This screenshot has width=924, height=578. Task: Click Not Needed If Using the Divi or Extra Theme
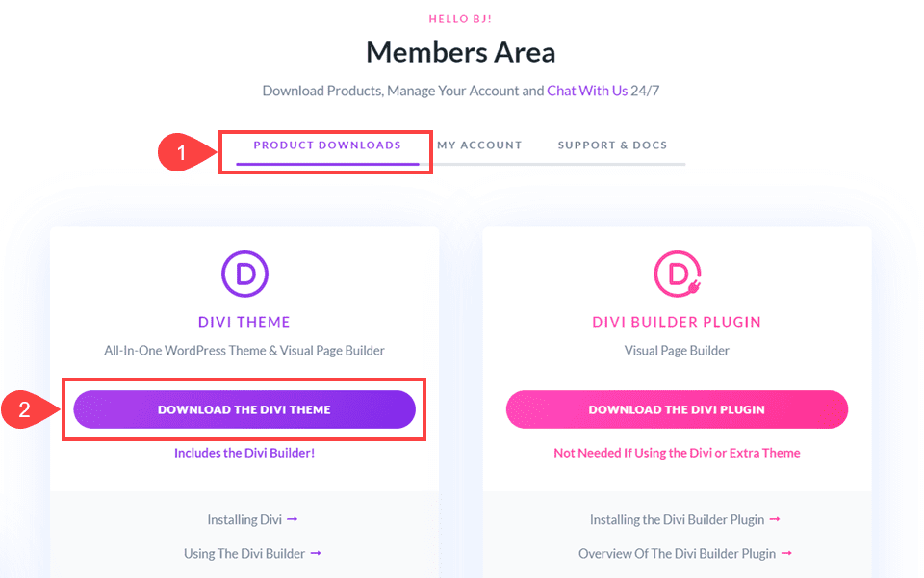677,452
